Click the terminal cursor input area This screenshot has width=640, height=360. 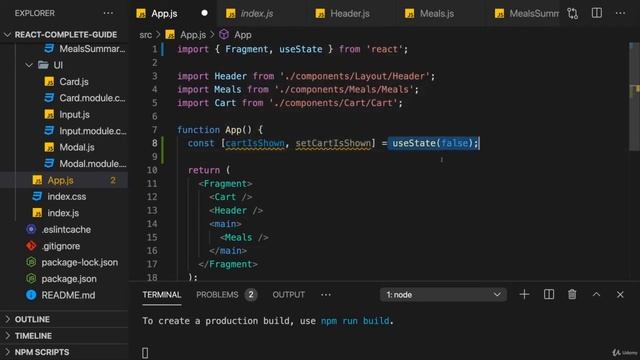145,353
